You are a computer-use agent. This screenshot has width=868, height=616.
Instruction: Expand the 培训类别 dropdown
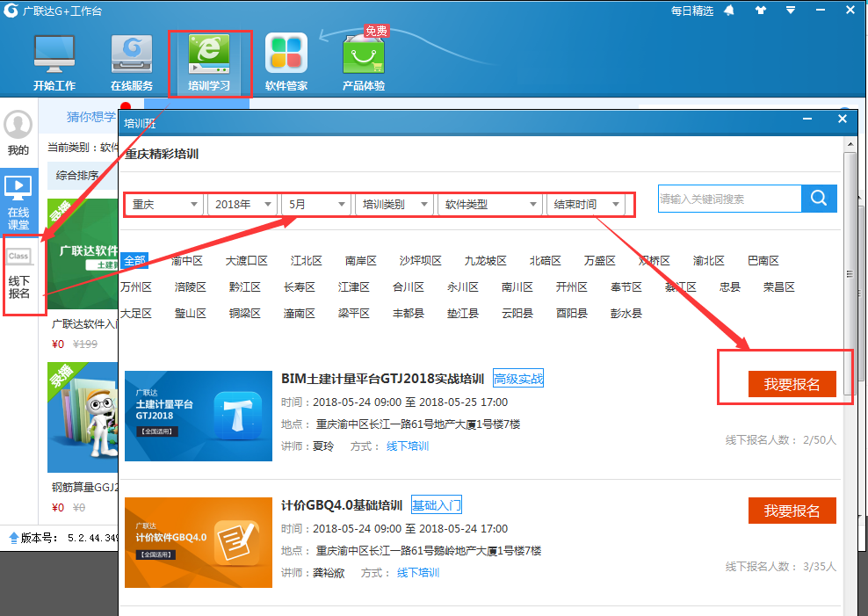(394, 204)
